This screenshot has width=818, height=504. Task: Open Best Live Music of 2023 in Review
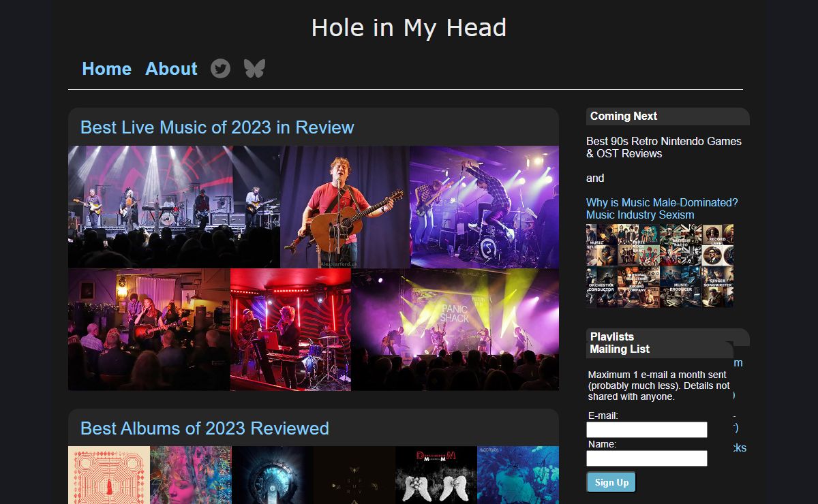217,127
